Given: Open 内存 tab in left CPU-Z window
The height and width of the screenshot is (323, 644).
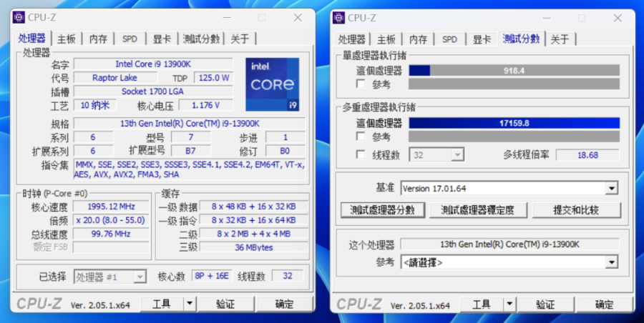Looking at the screenshot, I should pos(98,39).
